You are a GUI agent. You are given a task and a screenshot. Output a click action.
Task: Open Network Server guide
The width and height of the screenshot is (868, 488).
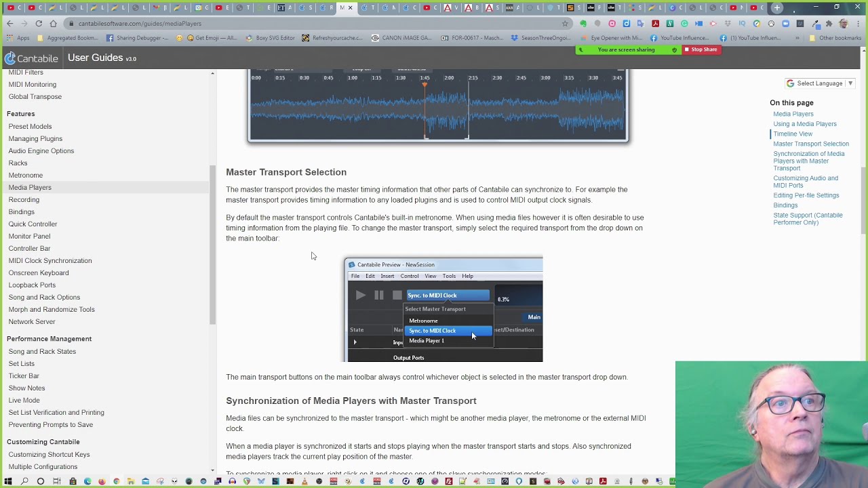click(32, 321)
